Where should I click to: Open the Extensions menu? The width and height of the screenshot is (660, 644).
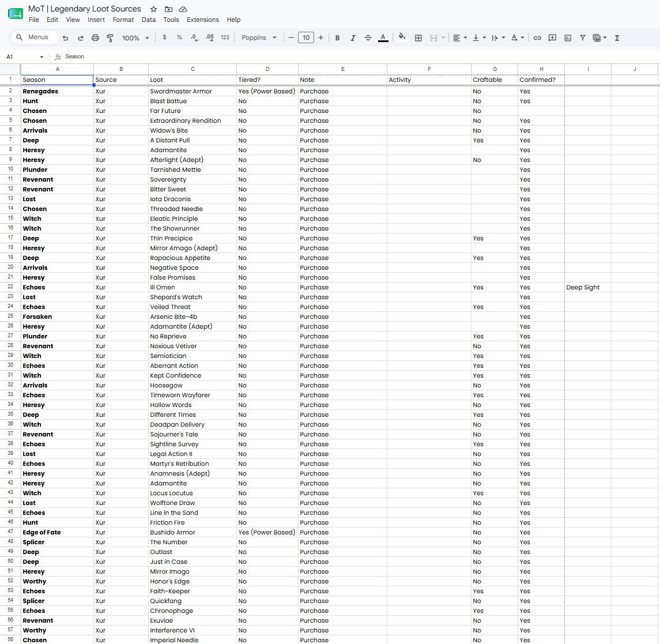[x=203, y=20]
